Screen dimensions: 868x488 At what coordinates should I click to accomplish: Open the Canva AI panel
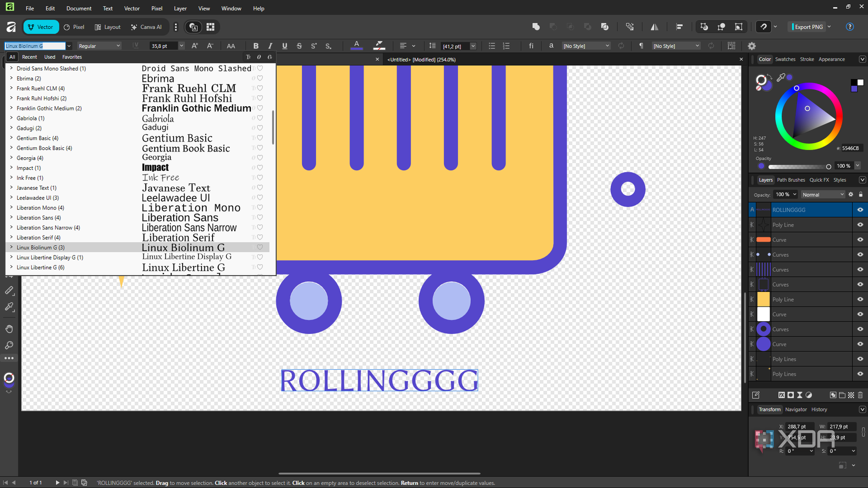[x=146, y=27]
